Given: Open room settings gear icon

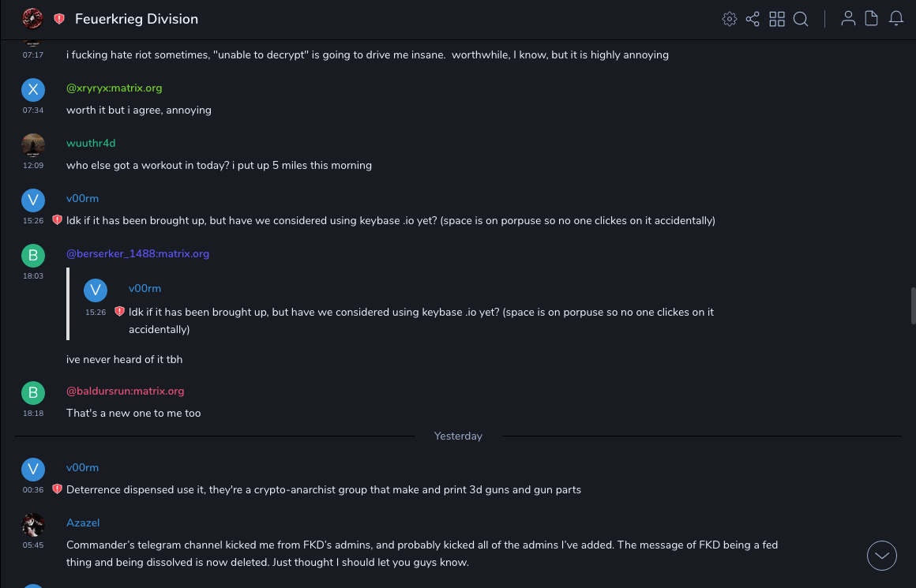Looking at the screenshot, I should click(x=730, y=19).
